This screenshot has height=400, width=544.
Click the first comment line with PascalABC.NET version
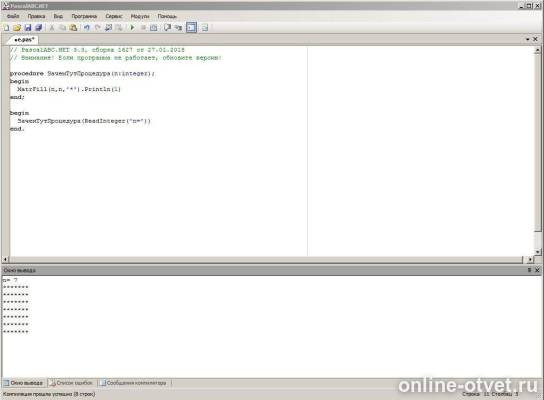[x=97, y=50]
